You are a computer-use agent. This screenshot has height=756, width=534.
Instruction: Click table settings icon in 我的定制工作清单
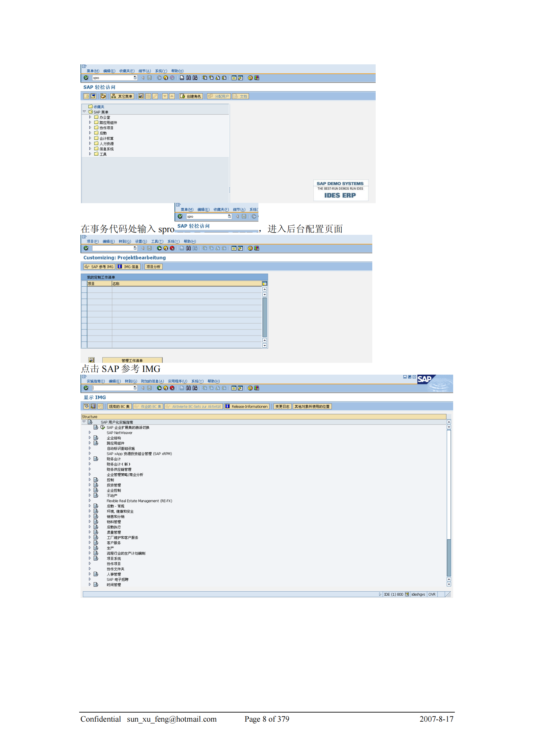coord(265,284)
